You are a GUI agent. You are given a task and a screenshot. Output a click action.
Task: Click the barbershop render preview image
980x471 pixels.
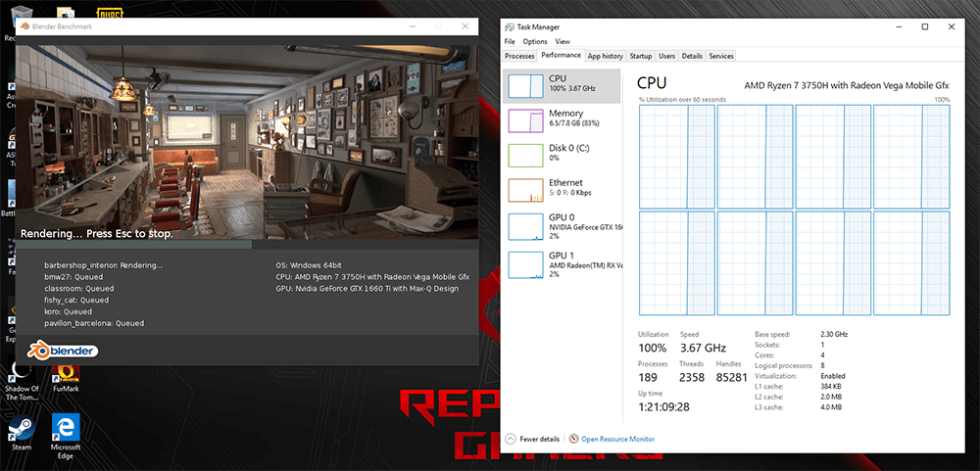248,142
